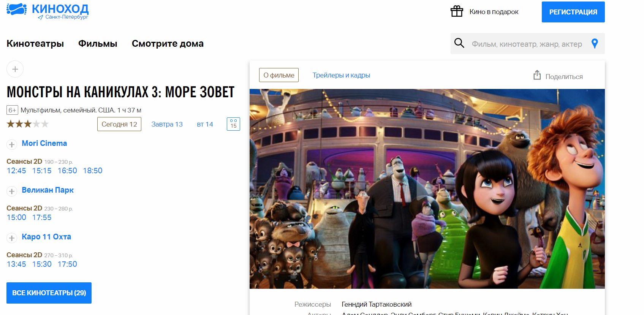644x315 pixels.
Task: Choose the 17:50 session at Каро 11 Охта
Action: (67, 264)
